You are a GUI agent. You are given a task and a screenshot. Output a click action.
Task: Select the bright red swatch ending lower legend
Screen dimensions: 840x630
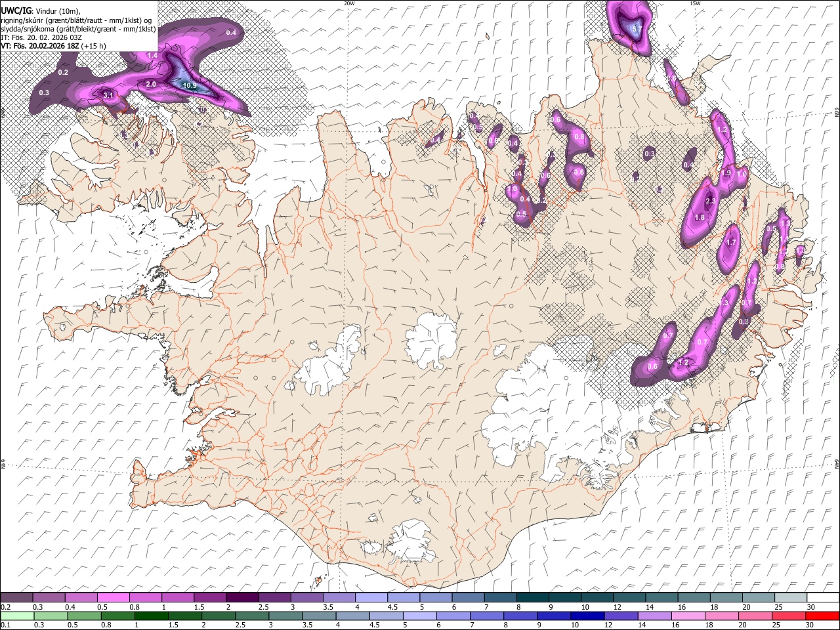click(823, 616)
